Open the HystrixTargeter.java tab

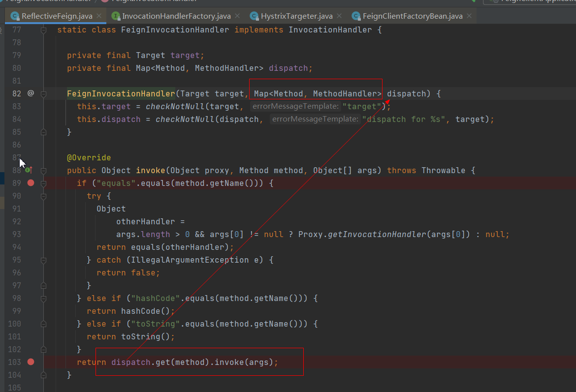pos(297,16)
